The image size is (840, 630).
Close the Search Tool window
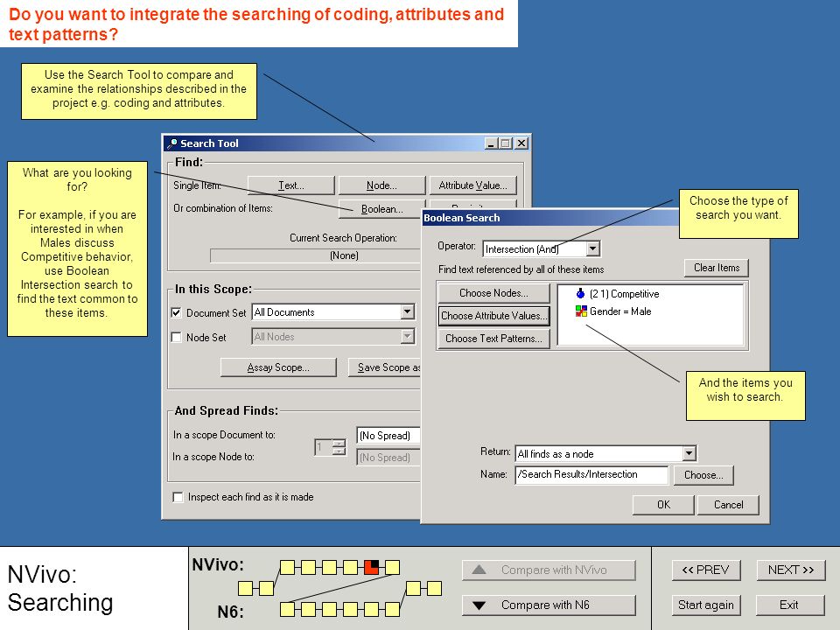(521, 143)
